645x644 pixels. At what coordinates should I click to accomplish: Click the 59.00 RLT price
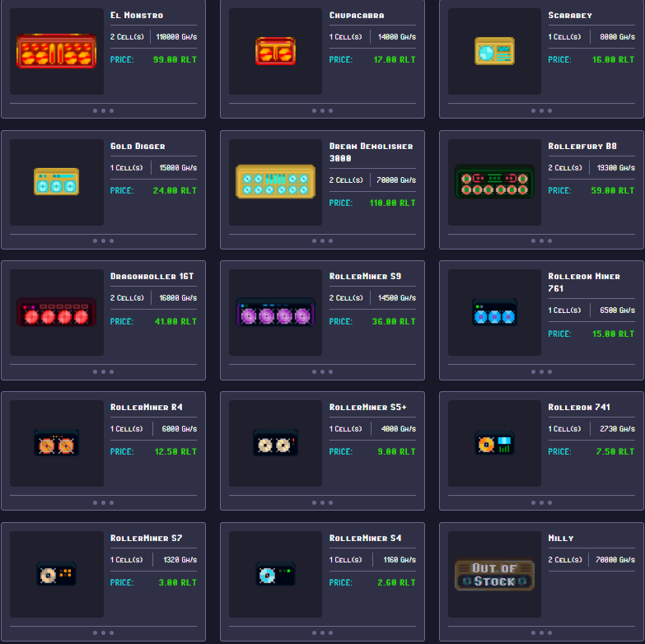(613, 190)
